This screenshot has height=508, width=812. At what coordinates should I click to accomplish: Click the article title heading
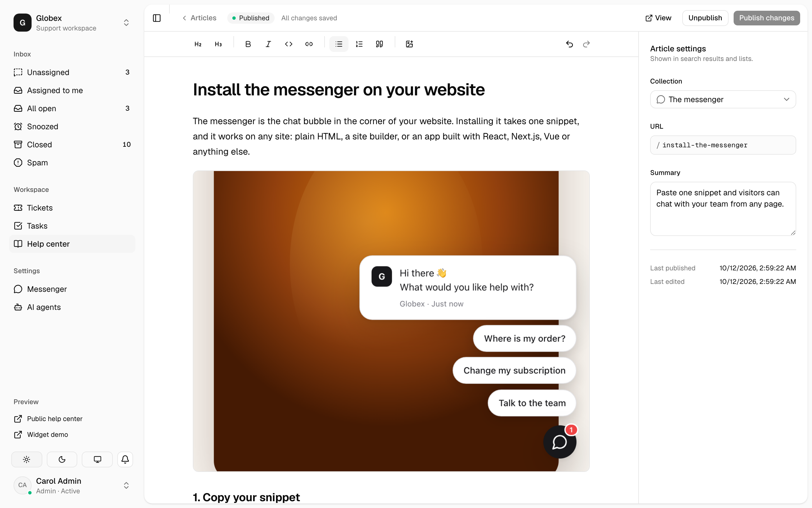[339, 90]
